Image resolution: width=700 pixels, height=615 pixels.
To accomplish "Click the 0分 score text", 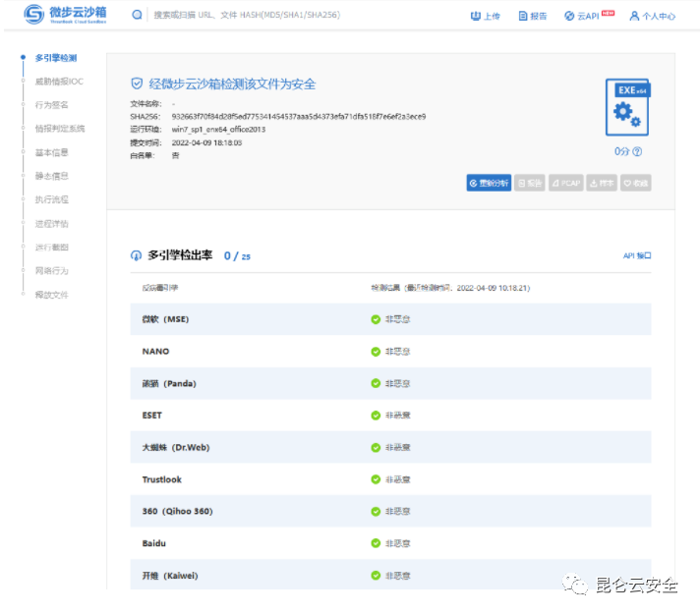I will [622, 151].
